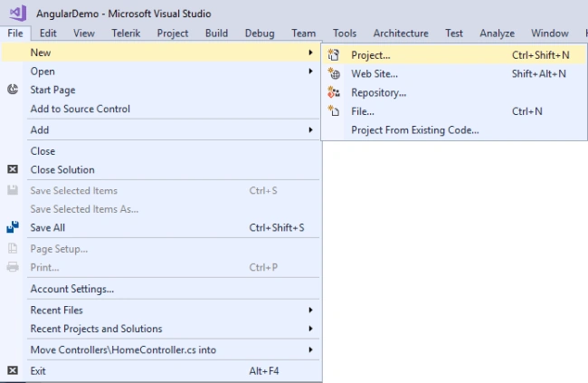Choose Save Selected Items As...
588x383 pixels.
(x=161, y=209)
